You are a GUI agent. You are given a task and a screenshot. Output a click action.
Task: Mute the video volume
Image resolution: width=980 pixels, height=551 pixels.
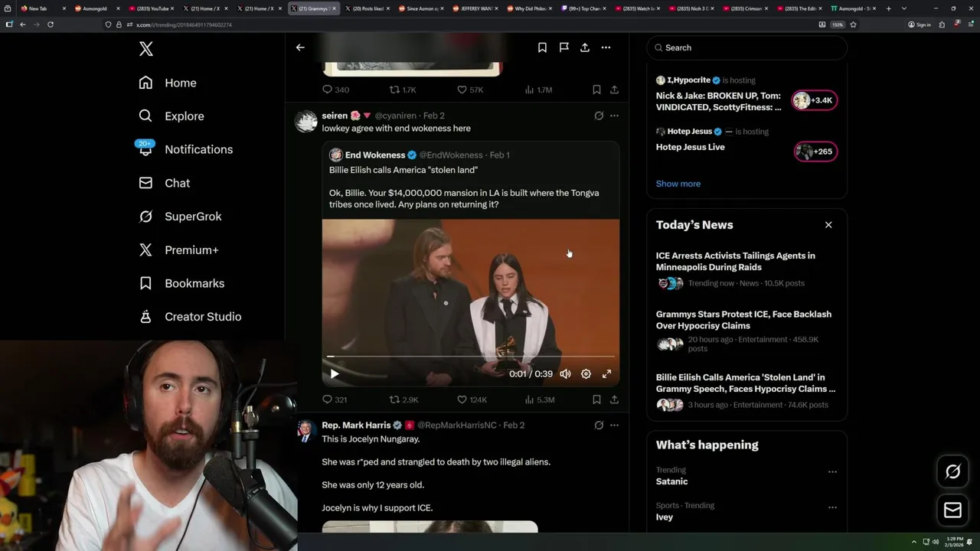point(565,374)
